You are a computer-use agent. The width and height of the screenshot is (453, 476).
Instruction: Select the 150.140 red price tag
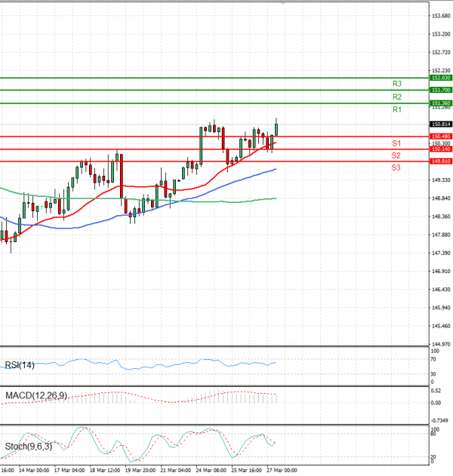tap(441, 149)
